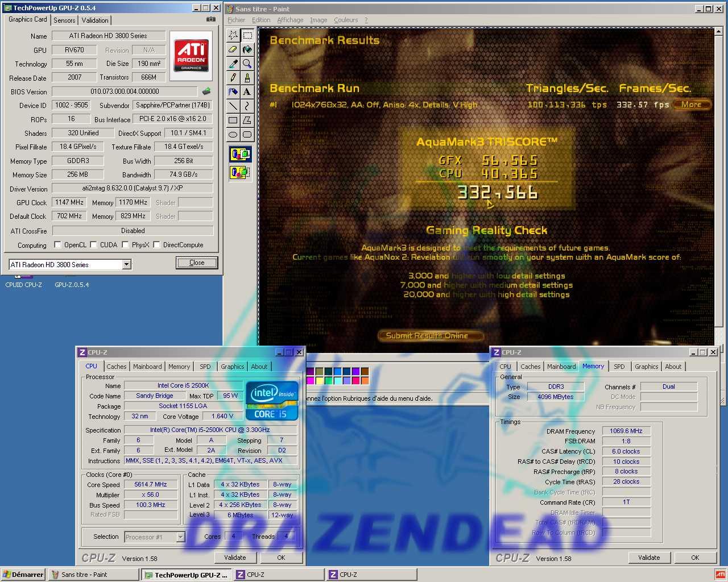Viewport: 728px width, 582px height.
Task: Open Caches tab in the CPU-Z processor window
Action: [117, 367]
